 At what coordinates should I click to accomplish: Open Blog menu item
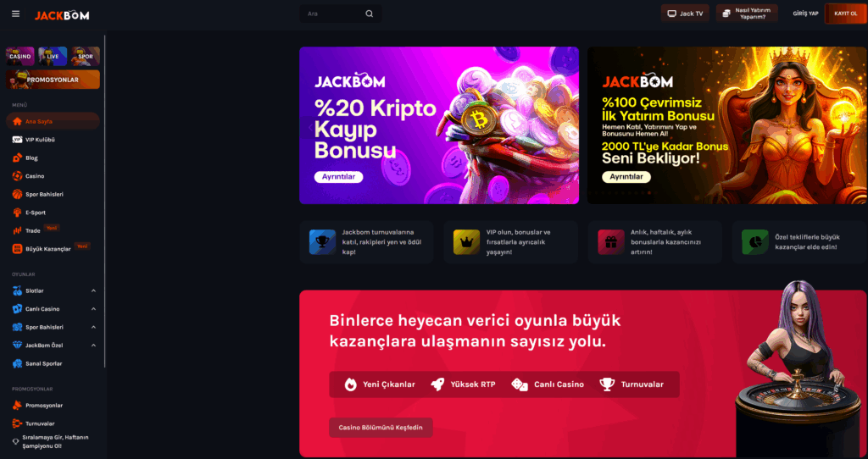[53, 158]
